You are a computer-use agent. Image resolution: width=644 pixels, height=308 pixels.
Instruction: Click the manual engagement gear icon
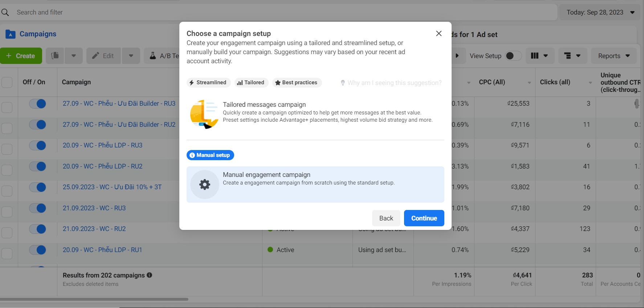point(205,185)
